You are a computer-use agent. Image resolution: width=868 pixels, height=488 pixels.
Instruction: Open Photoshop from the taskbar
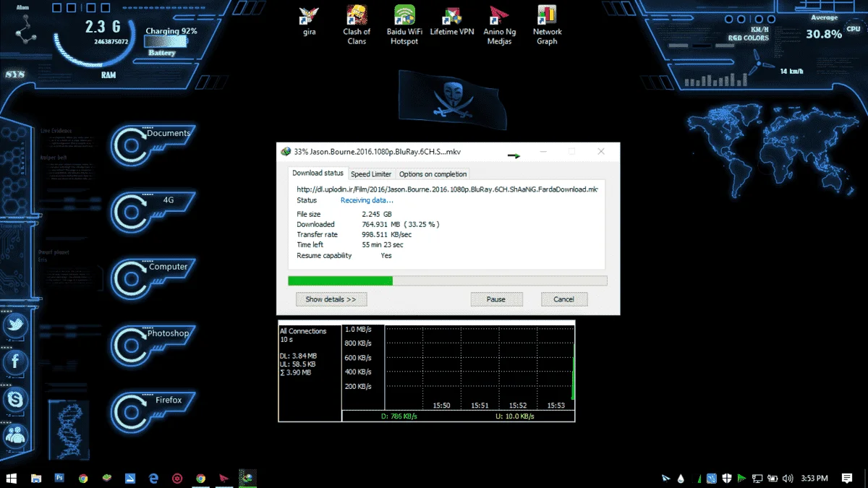59,478
